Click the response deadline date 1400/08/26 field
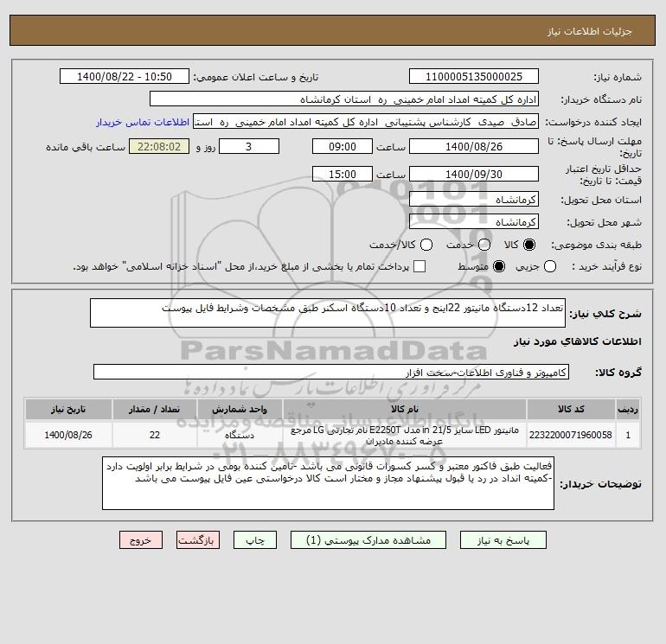 (474, 146)
